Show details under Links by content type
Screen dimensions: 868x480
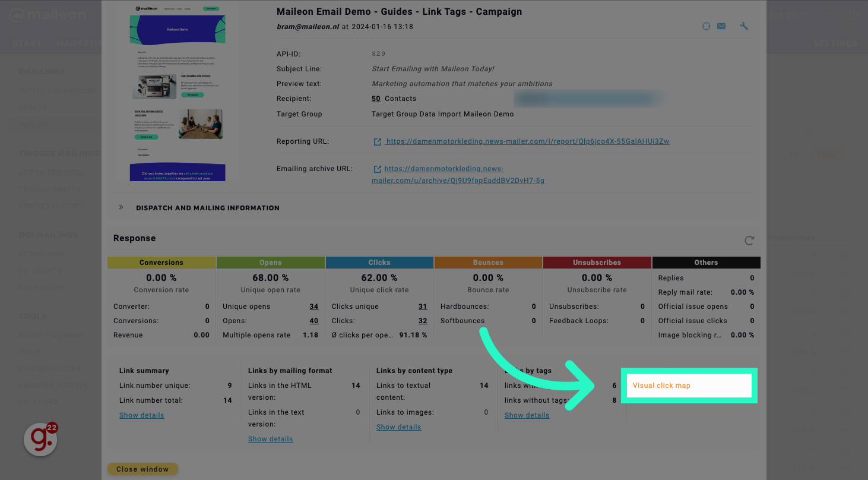tap(398, 427)
